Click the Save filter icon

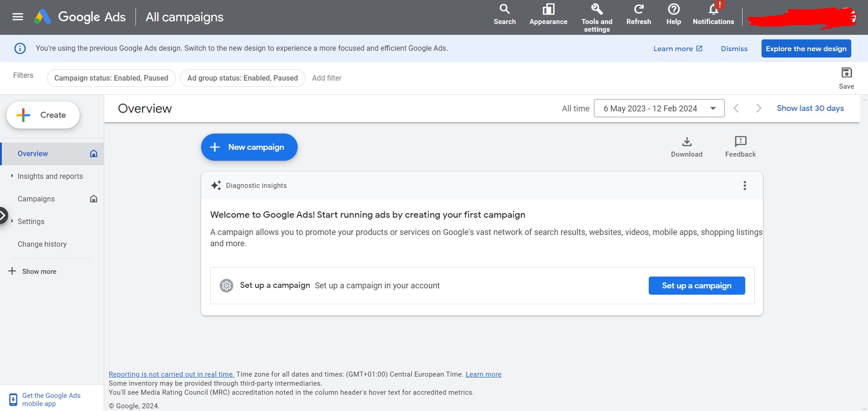pos(846,78)
